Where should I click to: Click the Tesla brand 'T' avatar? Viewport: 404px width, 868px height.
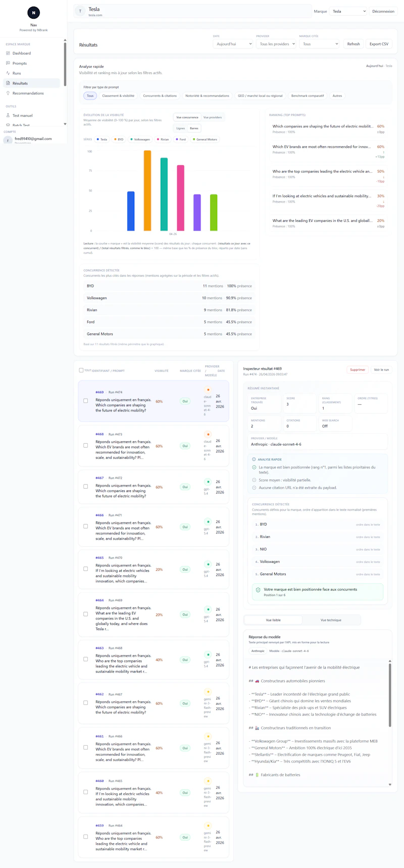click(x=80, y=11)
